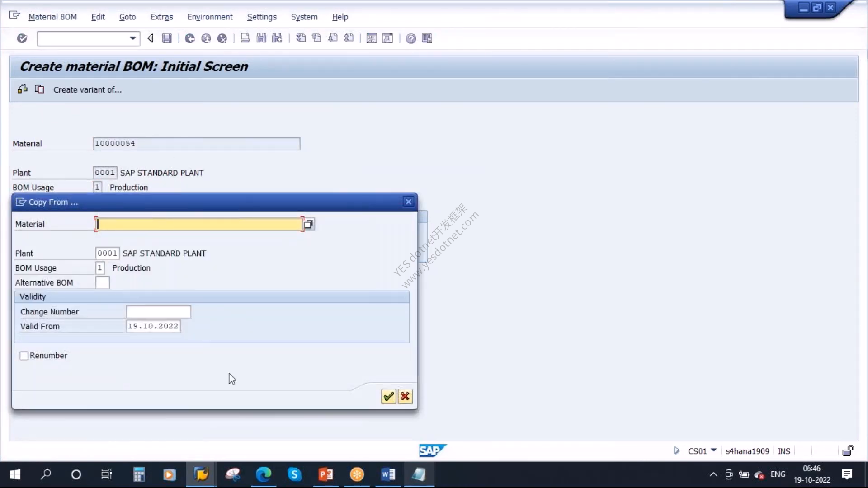Click the Save diskette icon
The height and width of the screenshot is (488, 868).
pyautogui.click(x=167, y=38)
